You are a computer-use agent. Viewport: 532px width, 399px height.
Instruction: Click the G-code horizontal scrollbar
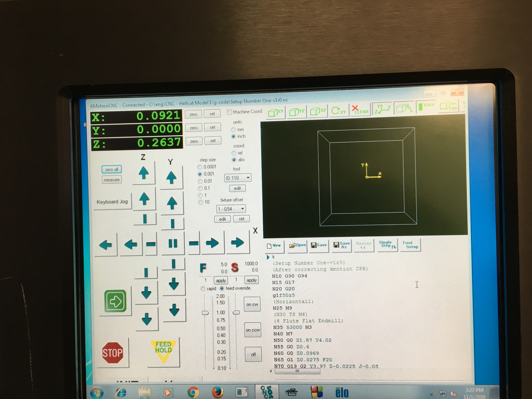click(x=297, y=371)
